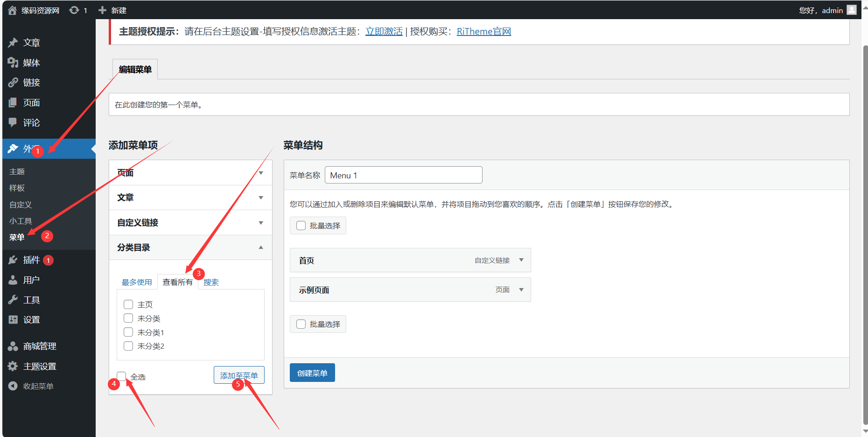The height and width of the screenshot is (437, 868).
Task: Click the 媒体 media icon in sidebar
Action: click(x=13, y=63)
